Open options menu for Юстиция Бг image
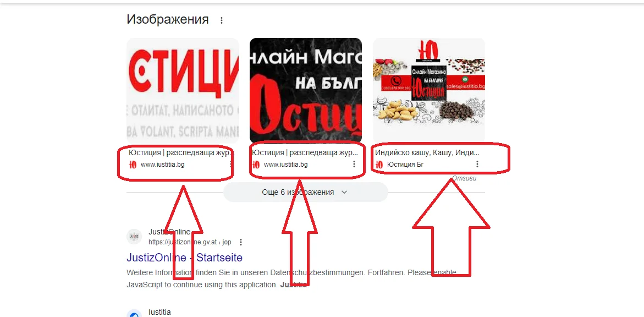644x317 pixels. [477, 164]
